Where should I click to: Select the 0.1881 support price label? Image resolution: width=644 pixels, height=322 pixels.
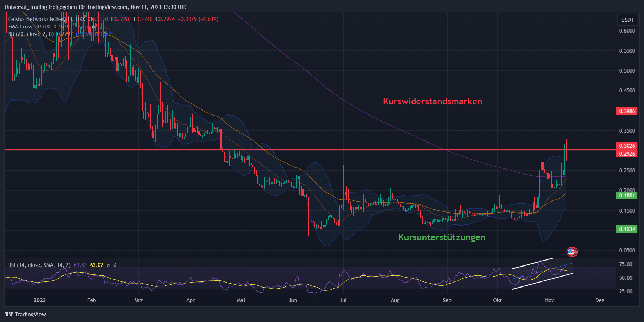(x=627, y=195)
